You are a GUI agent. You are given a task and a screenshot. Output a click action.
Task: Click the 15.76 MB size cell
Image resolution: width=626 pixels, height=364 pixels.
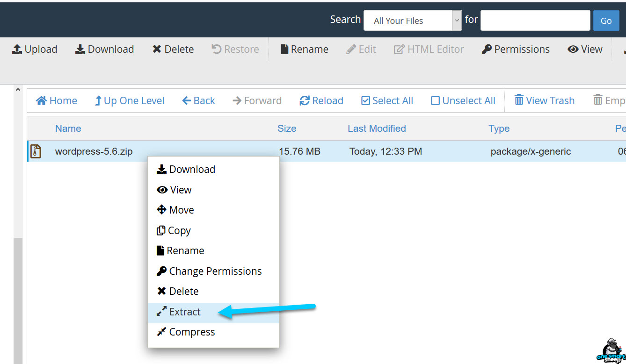click(x=299, y=151)
